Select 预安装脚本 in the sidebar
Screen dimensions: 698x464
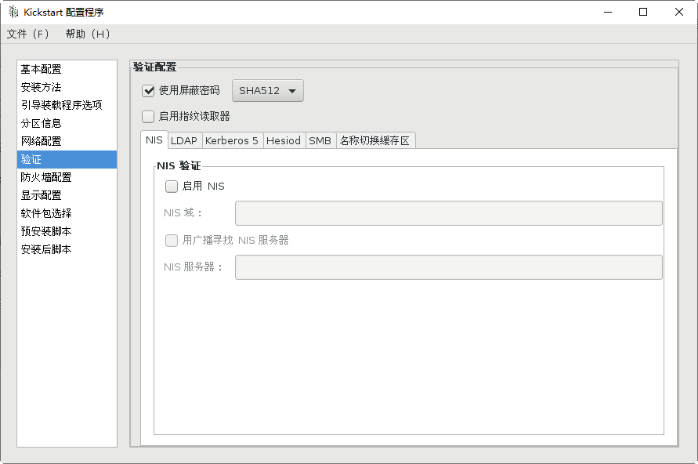tap(67, 231)
